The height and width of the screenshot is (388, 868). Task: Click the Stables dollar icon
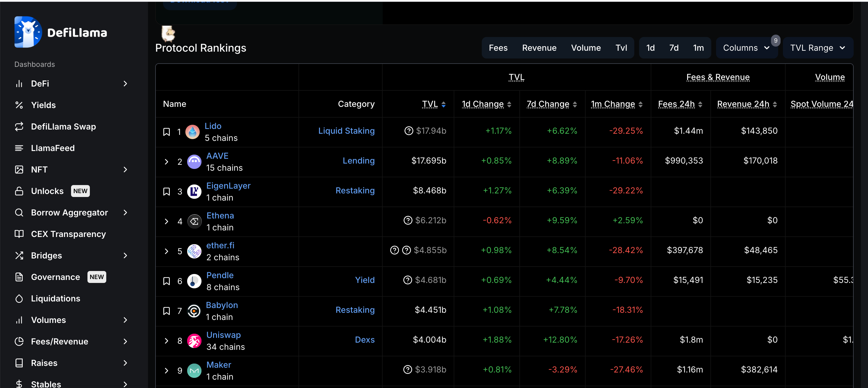pyautogui.click(x=19, y=384)
